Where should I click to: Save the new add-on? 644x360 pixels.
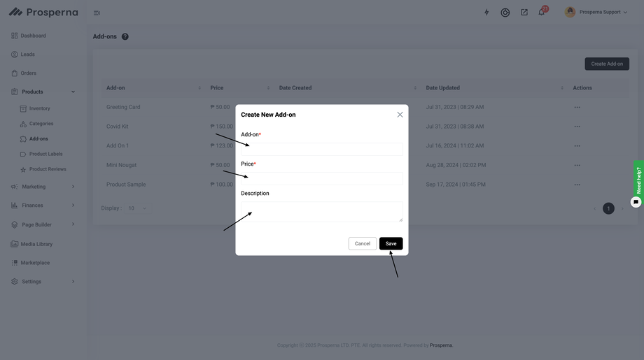tap(391, 244)
